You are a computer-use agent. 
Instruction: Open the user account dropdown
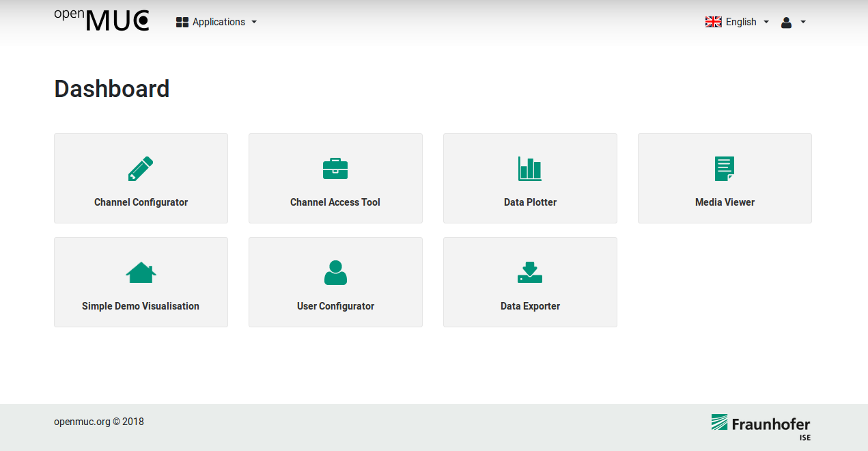click(793, 21)
